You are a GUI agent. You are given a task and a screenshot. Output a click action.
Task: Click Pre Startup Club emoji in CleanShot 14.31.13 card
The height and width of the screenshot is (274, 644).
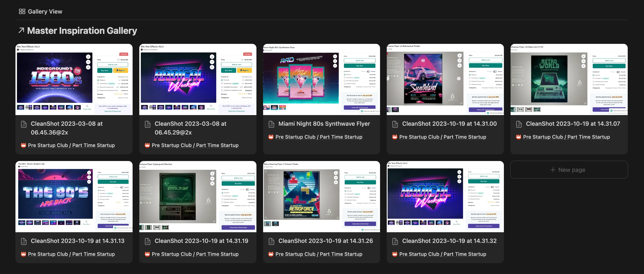click(x=24, y=254)
